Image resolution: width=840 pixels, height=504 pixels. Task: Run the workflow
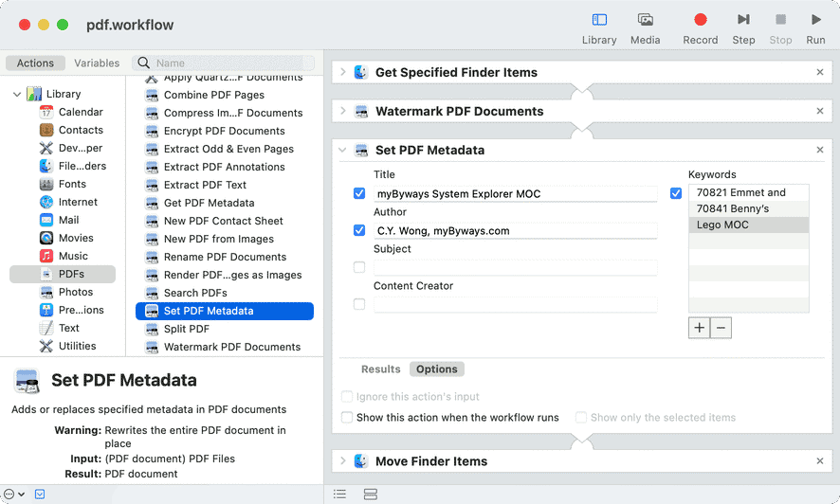816,20
